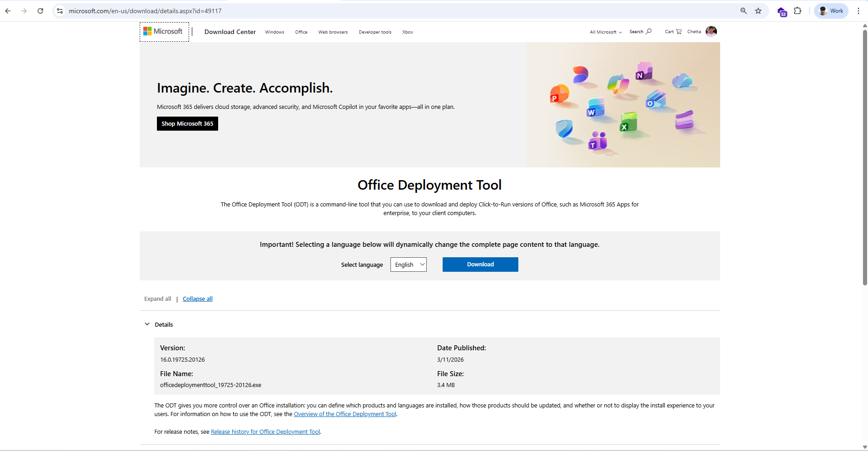
Task: Click the Microsoft logo in header
Action: tap(163, 31)
